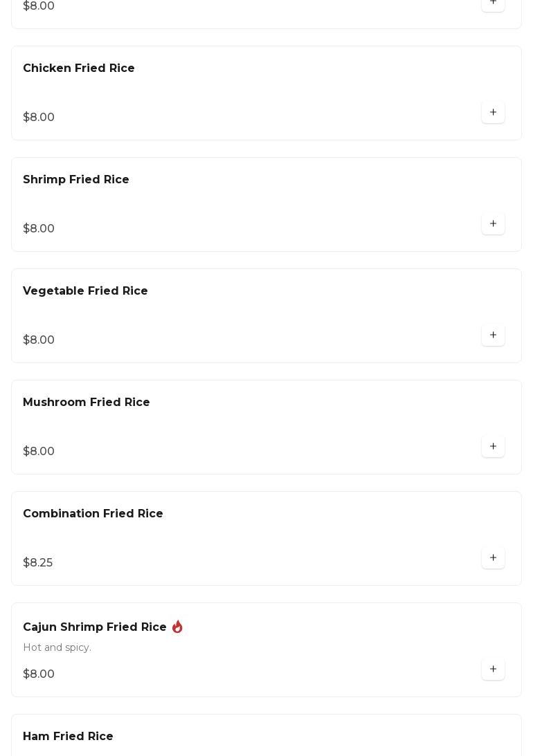Add Shrimp Fried Rice with plus icon
Viewport: 533px width, 756px height.
tap(493, 224)
